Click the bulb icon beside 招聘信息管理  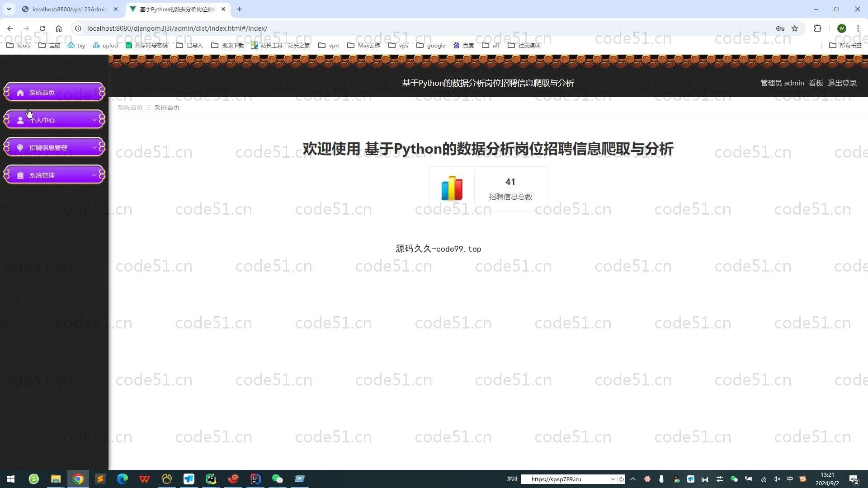[x=20, y=148]
